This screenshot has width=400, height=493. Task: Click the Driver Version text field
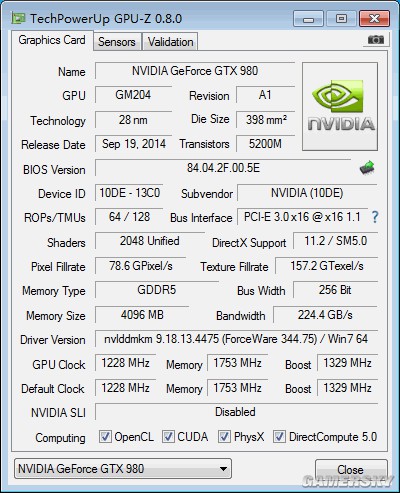[236, 339]
